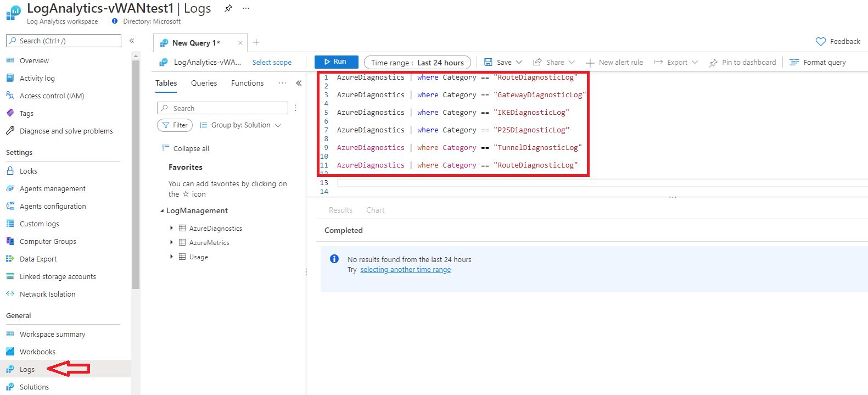
Task: Open directory info icon near Directory: Microsoft
Action: click(x=115, y=21)
